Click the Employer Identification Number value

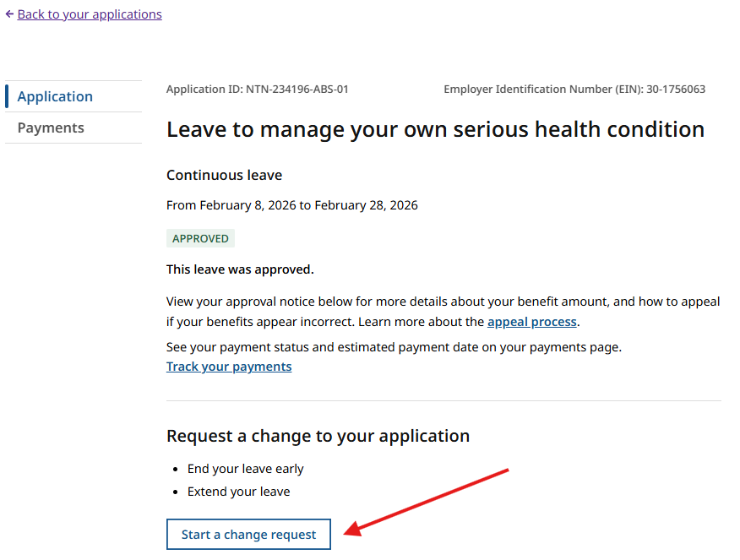point(575,89)
